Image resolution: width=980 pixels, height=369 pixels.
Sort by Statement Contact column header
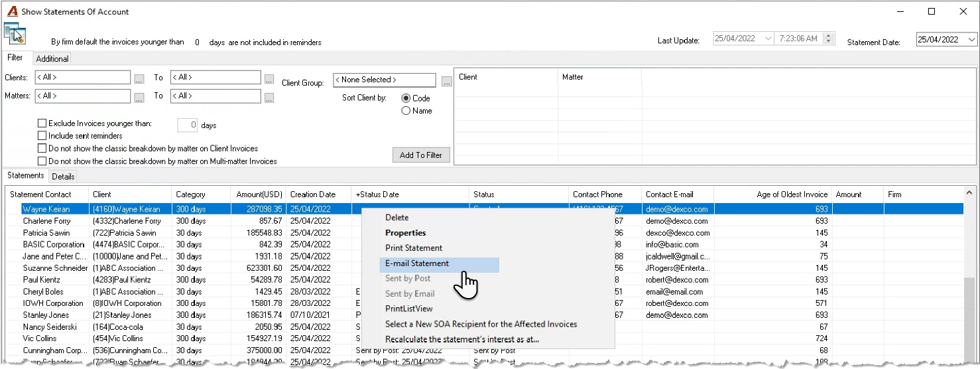coord(47,194)
